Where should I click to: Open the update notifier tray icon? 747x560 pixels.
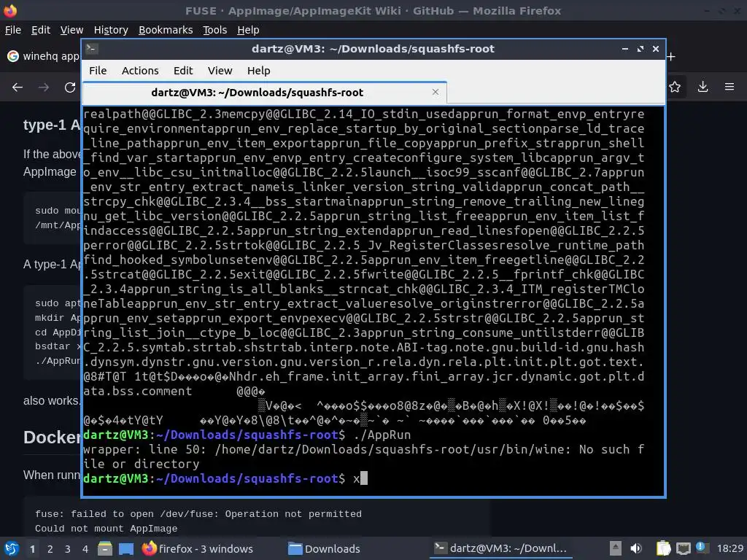(x=703, y=548)
